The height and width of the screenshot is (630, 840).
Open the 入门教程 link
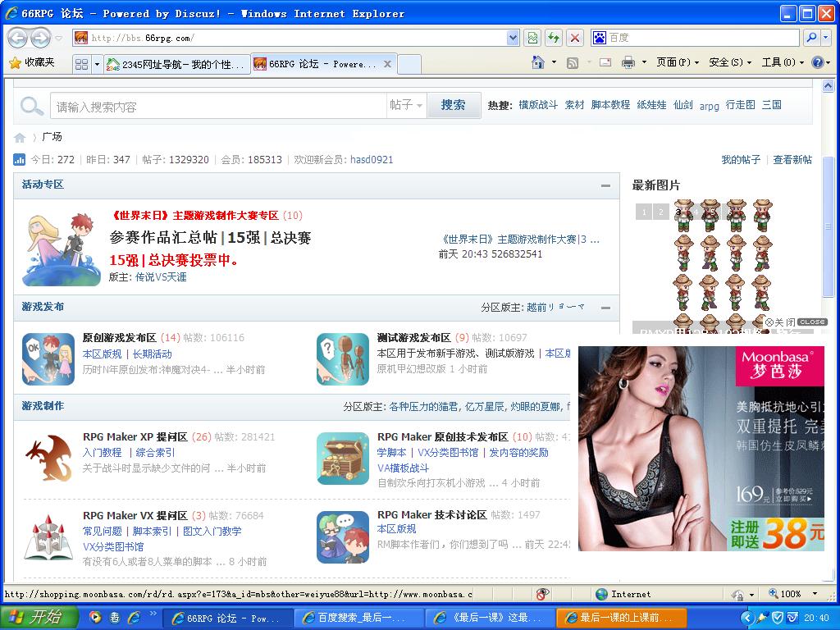(103, 453)
